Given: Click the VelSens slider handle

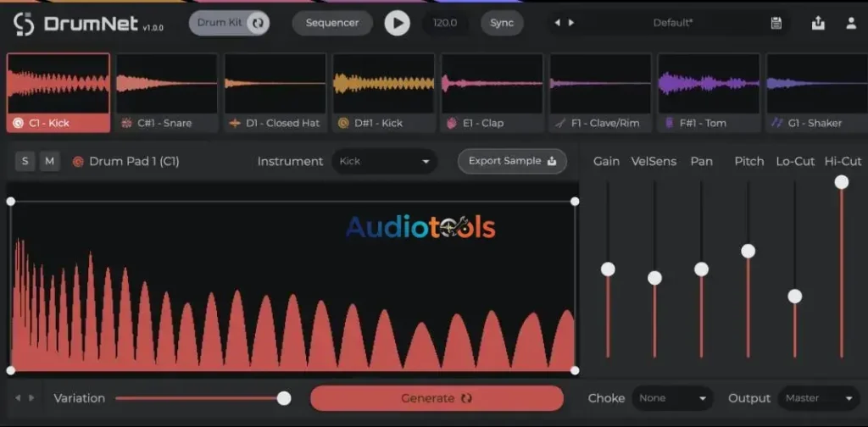Looking at the screenshot, I should [x=654, y=278].
